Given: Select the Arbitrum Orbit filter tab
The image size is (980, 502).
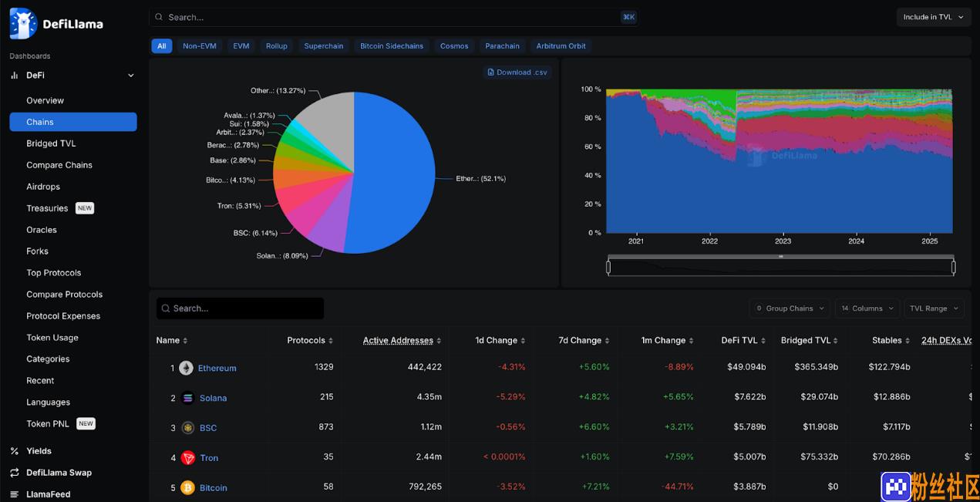Looking at the screenshot, I should (x=561, y=46).
